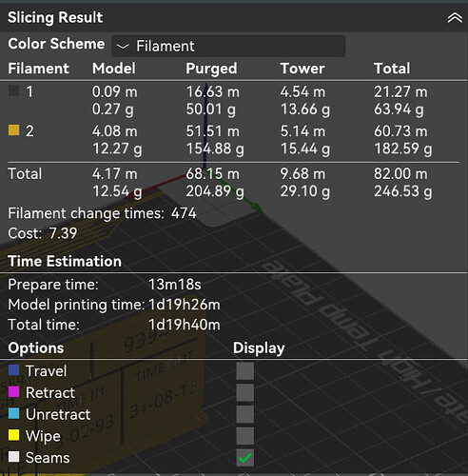This screenshot has width=468, height=476.
Task: Select filament 1 total weight 63.94 g
Action: pyautogui.click(x=399, y=109)
